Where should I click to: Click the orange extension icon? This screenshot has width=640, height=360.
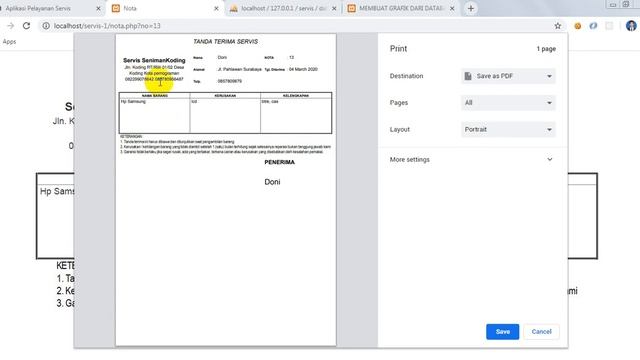578,26
